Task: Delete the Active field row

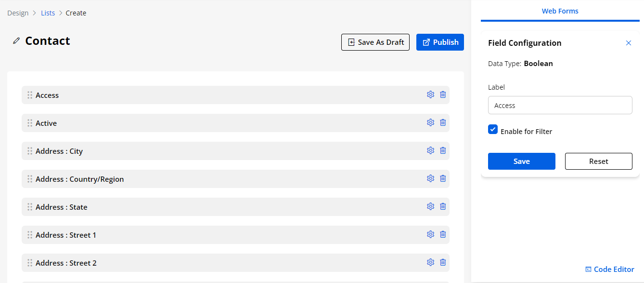Action: (443, 122)
